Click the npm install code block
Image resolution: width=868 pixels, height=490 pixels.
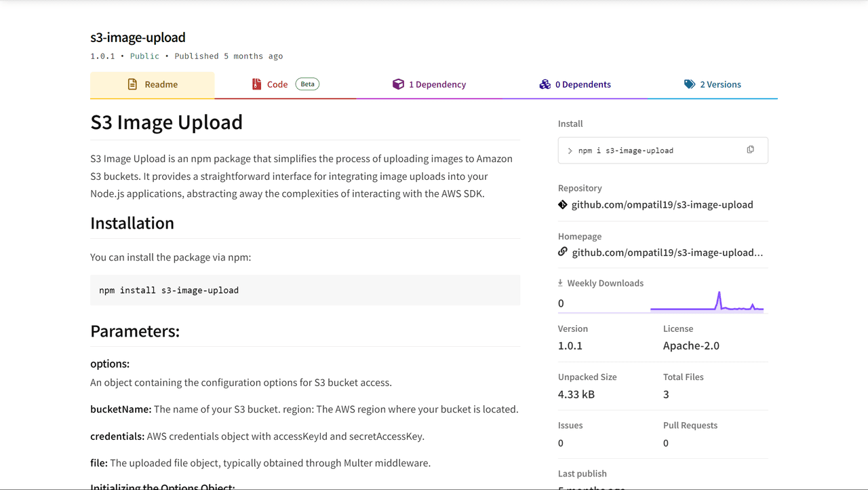pos(305,290)
